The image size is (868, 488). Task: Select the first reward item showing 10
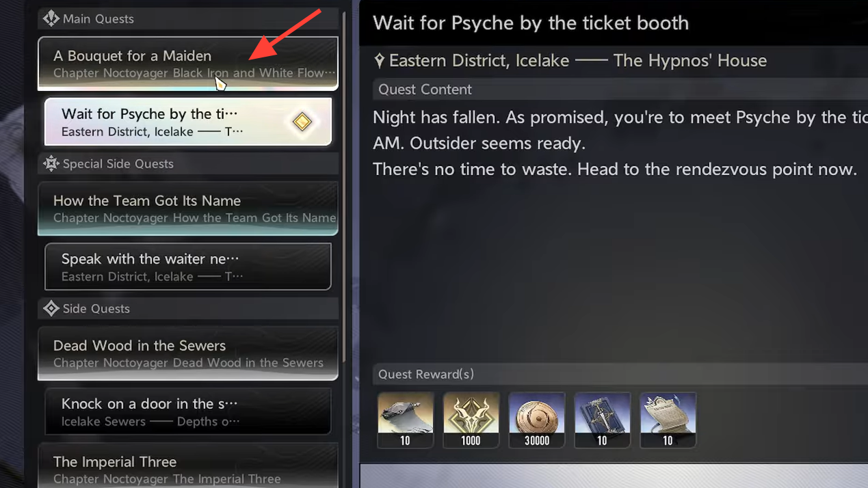406,420
